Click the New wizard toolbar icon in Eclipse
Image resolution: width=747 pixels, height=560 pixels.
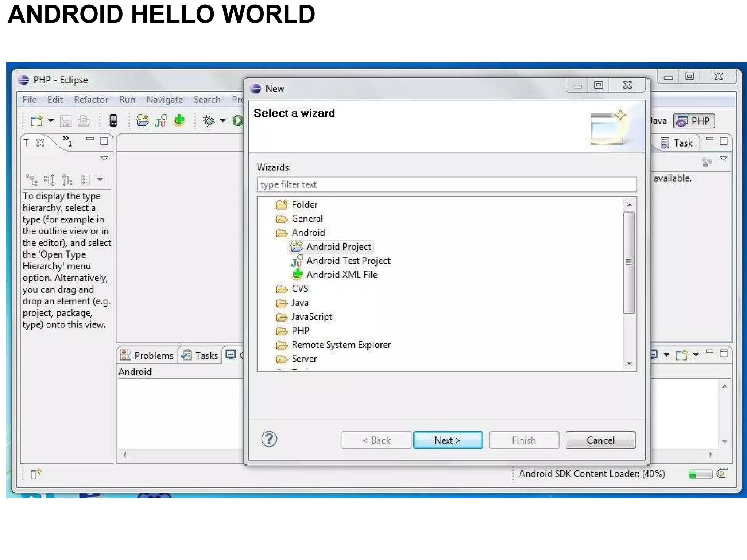coord(36,121)
